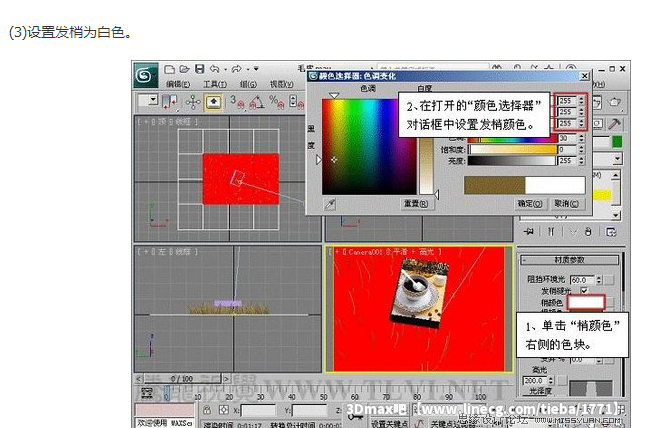Click the Remove Modifier bin icon
658x428 pixels.
(x=588, y=232)
